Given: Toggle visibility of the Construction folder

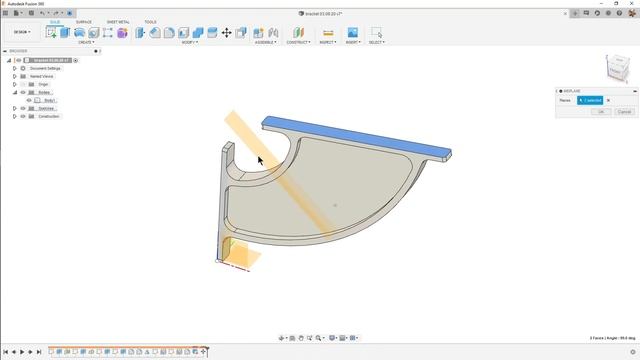Looking at the screenshot, I should coord(23,116).
